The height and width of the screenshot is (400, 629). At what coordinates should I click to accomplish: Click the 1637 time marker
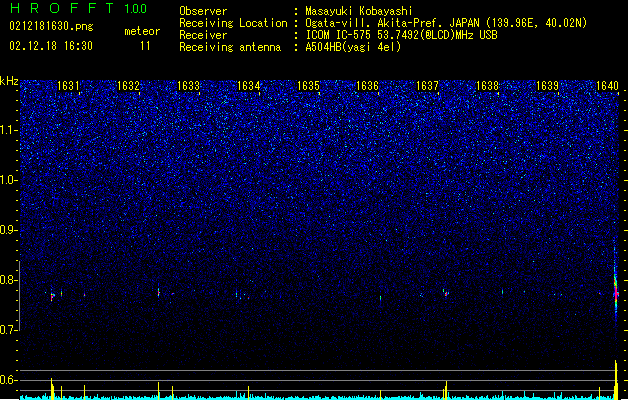[x=428, y=86]
